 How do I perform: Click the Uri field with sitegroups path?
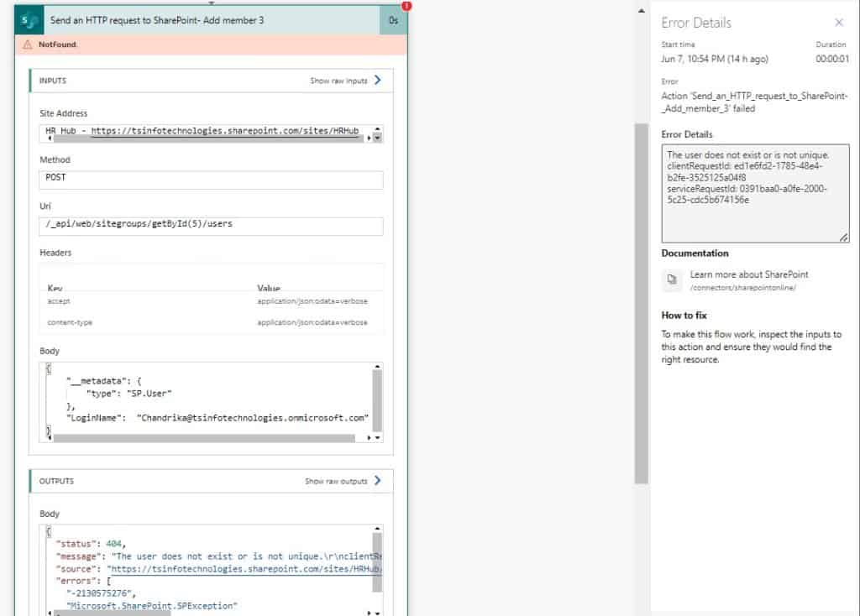[211, 226]
